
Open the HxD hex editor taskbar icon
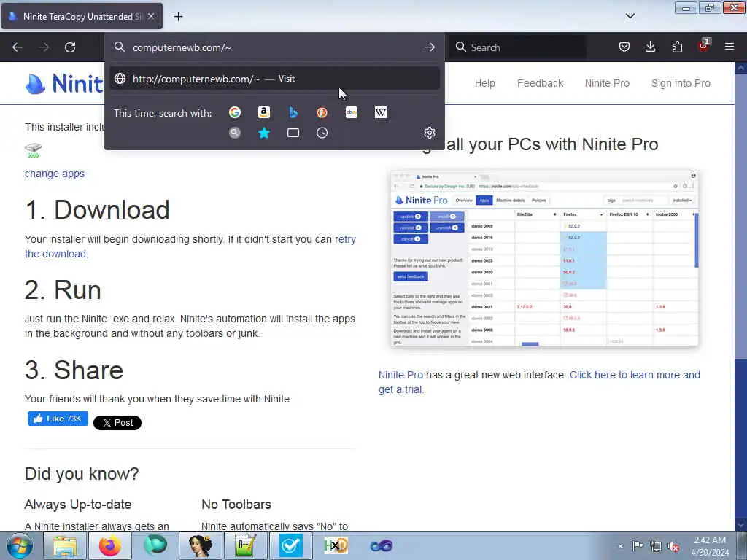pos(336,545)
